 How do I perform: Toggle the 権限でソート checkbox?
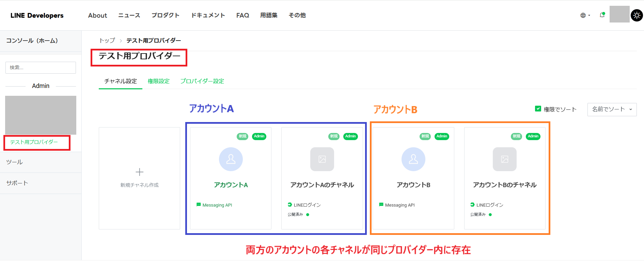click(x=538, y=109)
